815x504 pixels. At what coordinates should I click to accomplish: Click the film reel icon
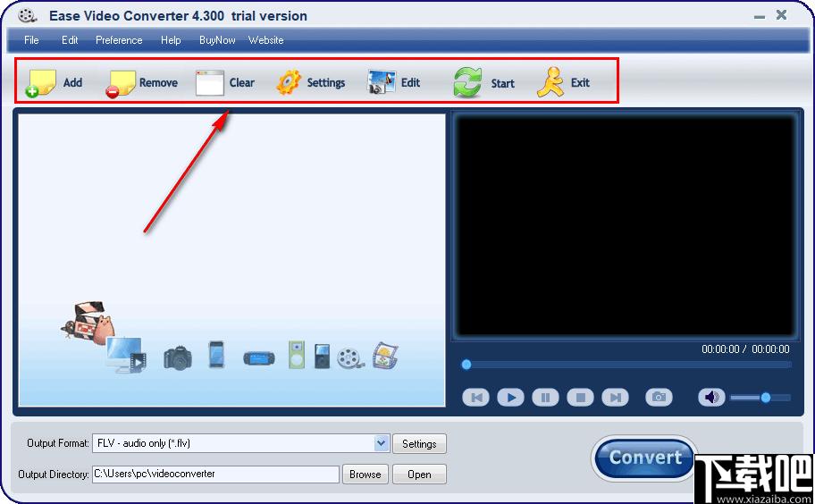click(349, 358)
